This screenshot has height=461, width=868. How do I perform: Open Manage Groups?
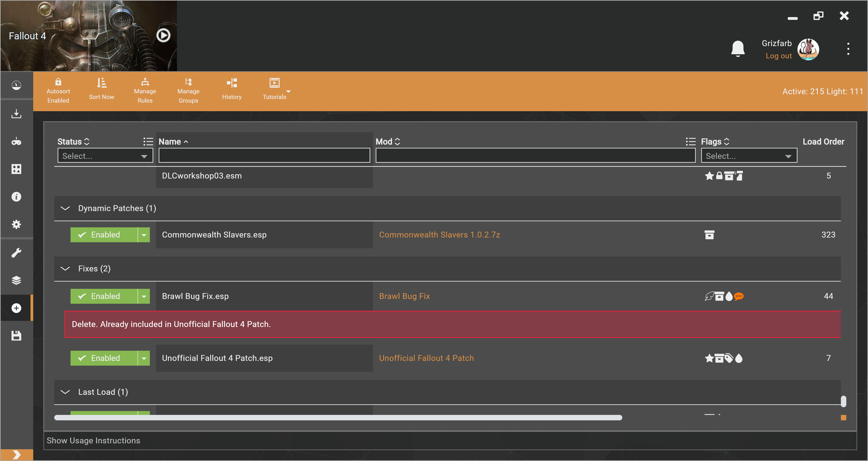[188, 91]
